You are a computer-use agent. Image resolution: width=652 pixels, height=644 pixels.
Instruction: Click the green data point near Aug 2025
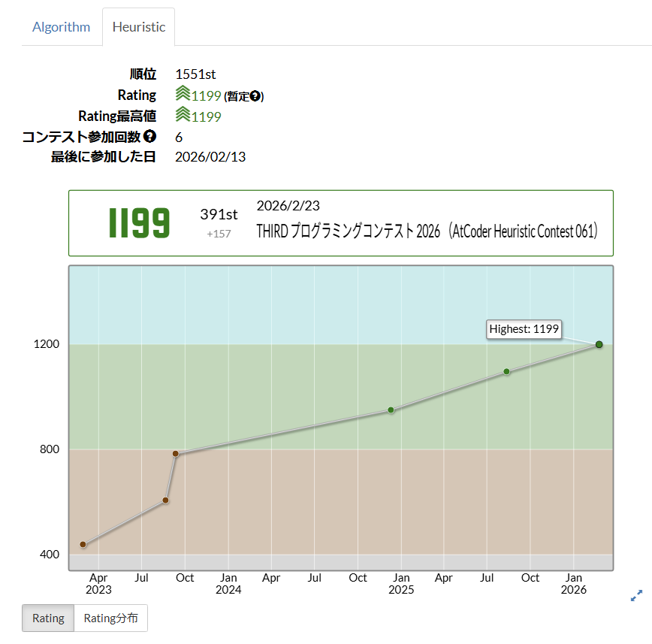pos(506,371)
